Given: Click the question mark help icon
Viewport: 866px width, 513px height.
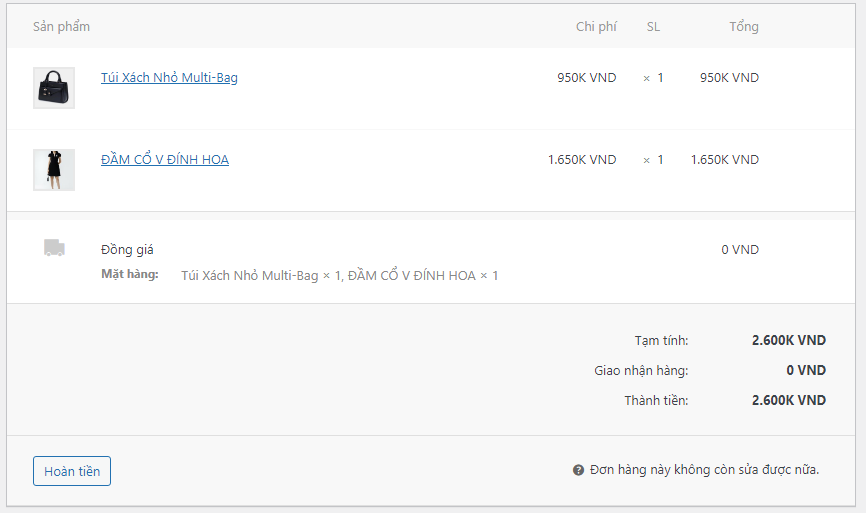Looking at the screenshot, I should coord(578,470).
